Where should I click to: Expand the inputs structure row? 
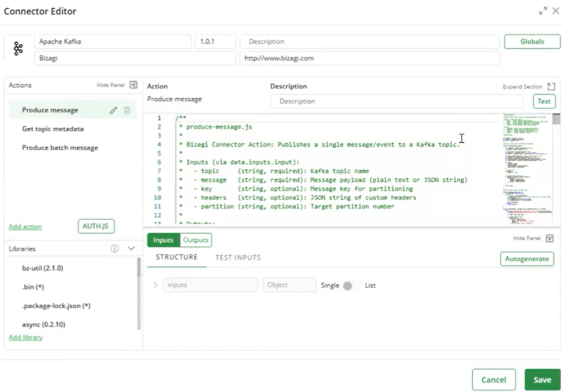pos(155,285)
